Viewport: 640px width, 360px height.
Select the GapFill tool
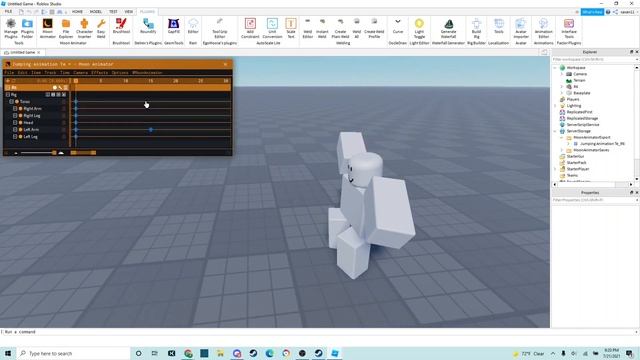click(x=173, y=26)
